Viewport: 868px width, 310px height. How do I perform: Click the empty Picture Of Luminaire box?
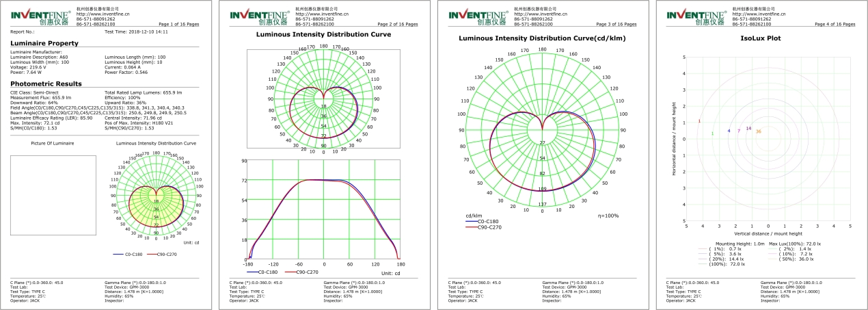(53, 195)
